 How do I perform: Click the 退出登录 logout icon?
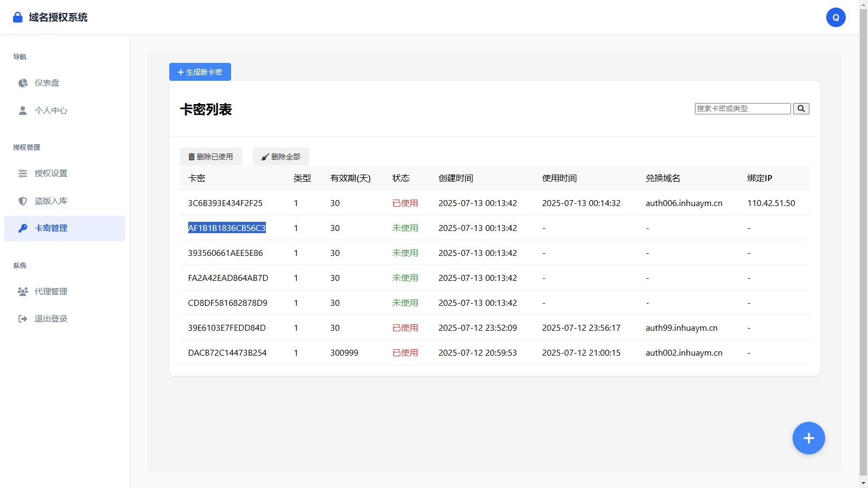click(22, 318)
